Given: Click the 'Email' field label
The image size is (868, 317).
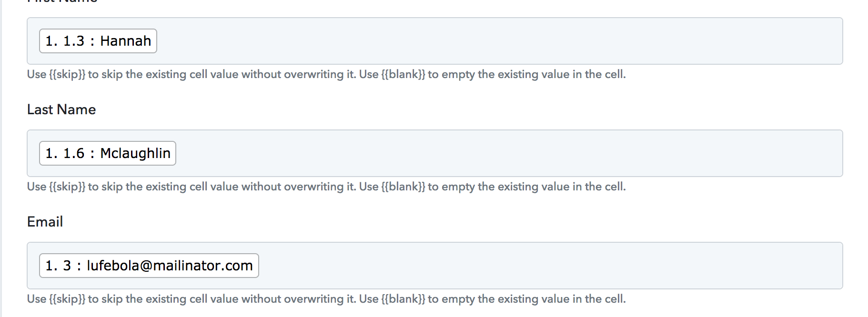Looking at the screenshot, I should click(x=45, y=222).
